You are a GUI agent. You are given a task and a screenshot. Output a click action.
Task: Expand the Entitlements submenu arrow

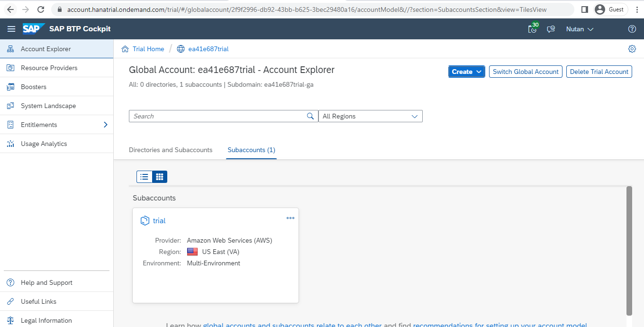pyautogui.click(x=105, y=125)
